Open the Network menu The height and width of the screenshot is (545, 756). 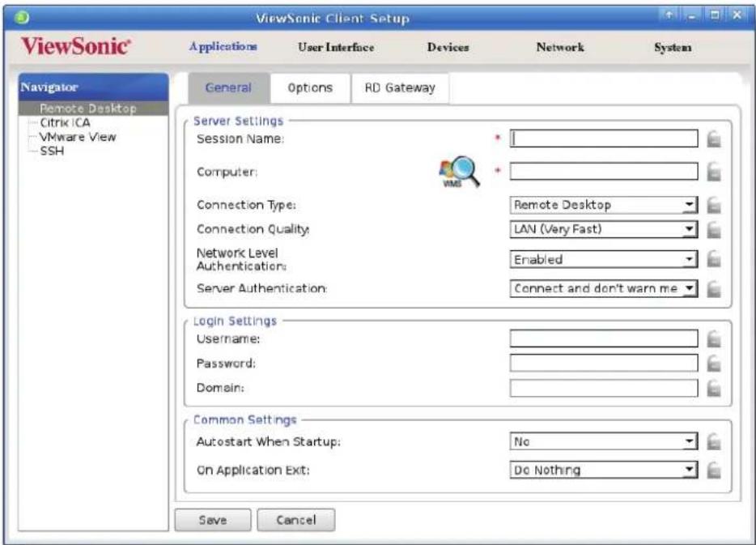(560, 47)
